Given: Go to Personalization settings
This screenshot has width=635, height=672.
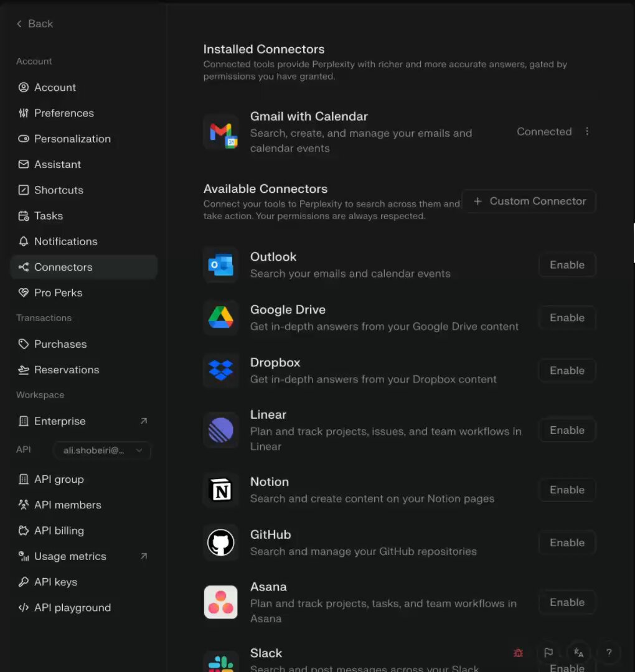Looking at the screenshot, I should point(84,139).
